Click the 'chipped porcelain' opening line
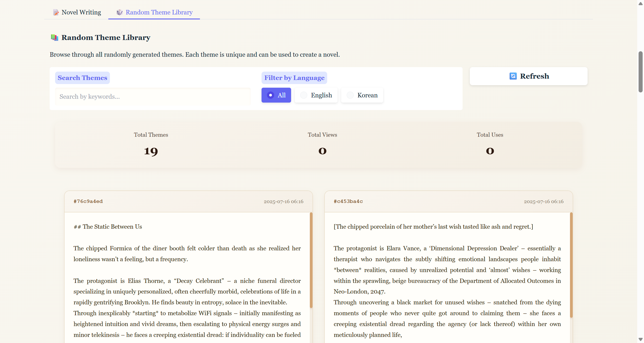644x343 pixels. [433, 227]
